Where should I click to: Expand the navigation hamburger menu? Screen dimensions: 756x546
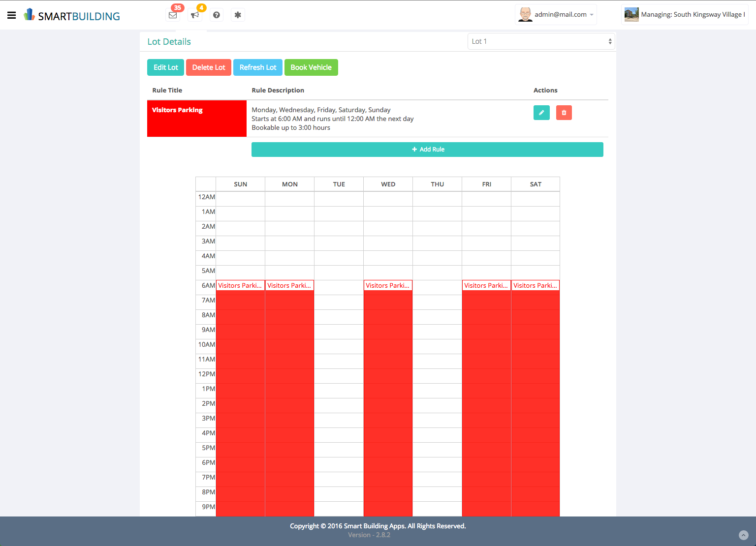pyautogui.click(x=11, y=15)
